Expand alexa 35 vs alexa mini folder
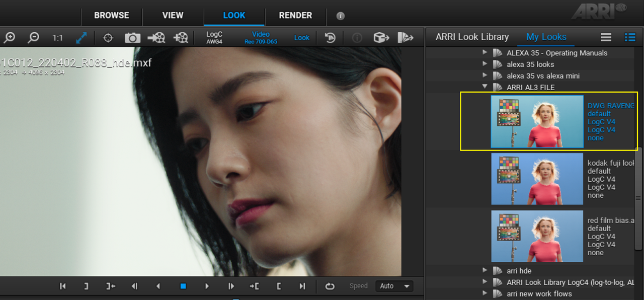644x300 pixels. click(485, 76)
